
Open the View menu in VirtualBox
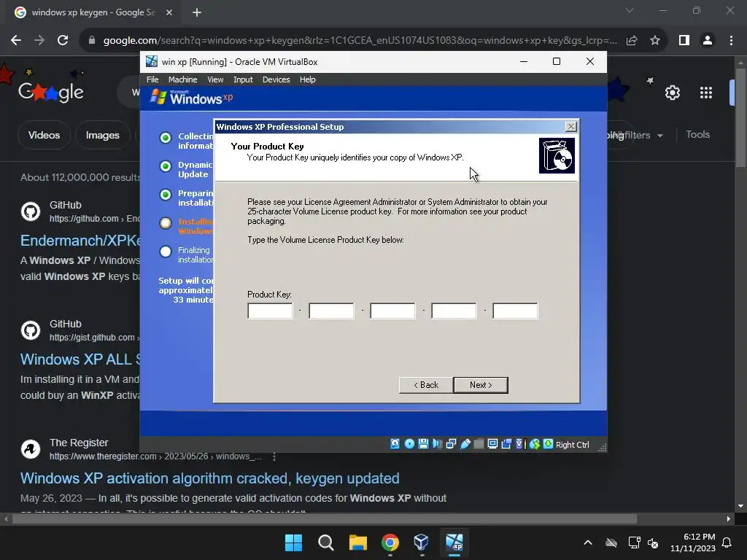215,79
